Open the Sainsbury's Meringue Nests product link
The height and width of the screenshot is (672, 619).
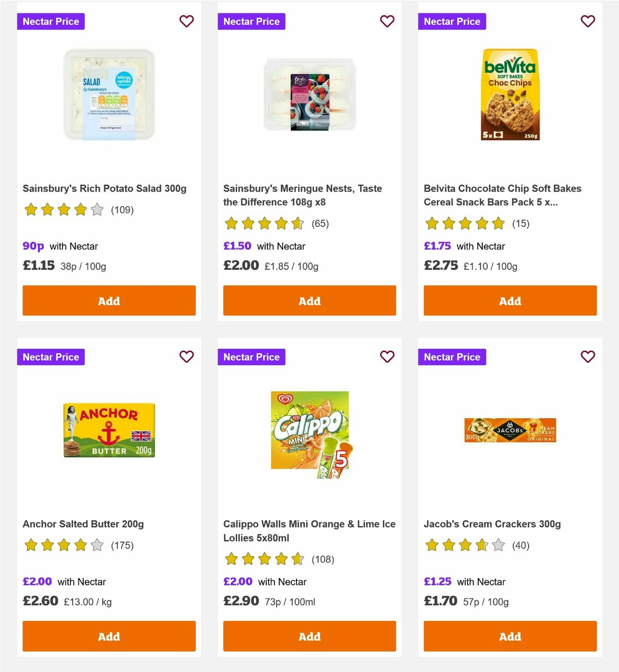[x=302, y=195]
